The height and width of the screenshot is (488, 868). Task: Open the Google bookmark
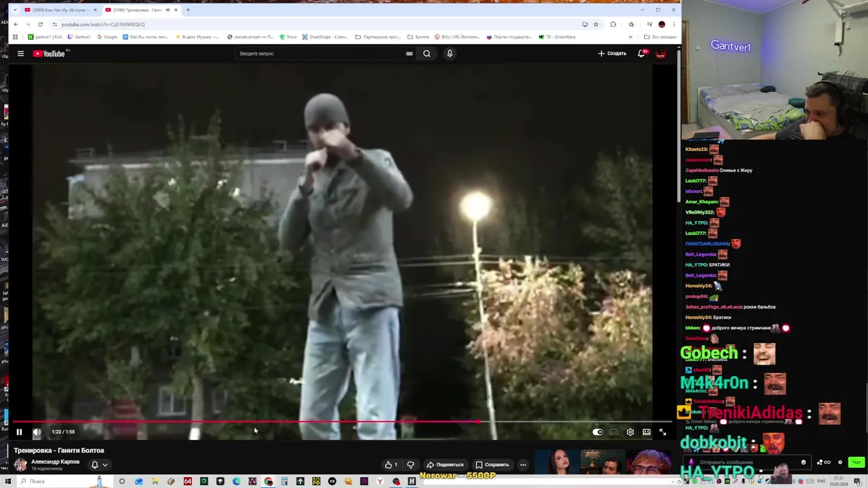click(106, 37)
